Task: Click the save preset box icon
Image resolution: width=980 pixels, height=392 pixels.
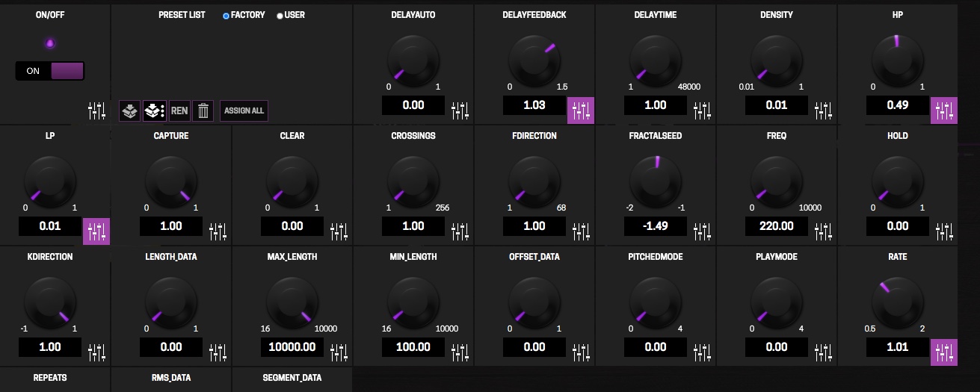Action: pos(130,111)
